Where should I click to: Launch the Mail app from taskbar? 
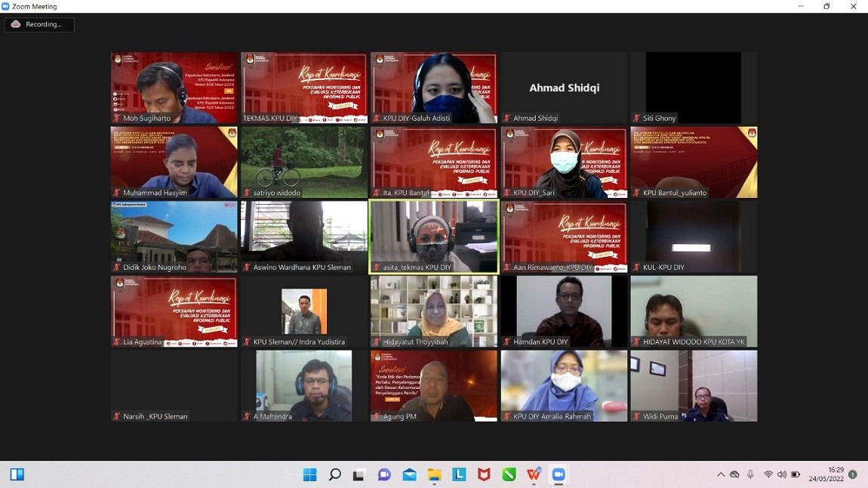(x=409, y=474)
